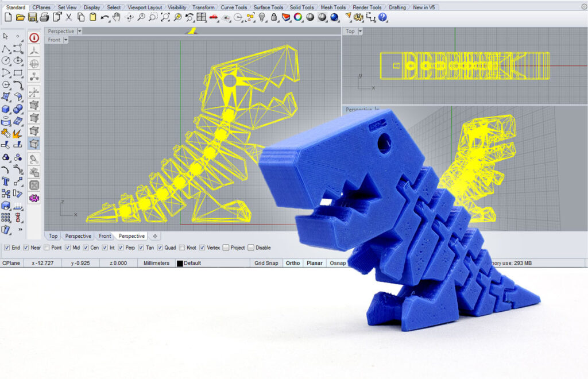Open the Front viewport dropdown arrow
The image size is (588, 379).
click(66, 40)
